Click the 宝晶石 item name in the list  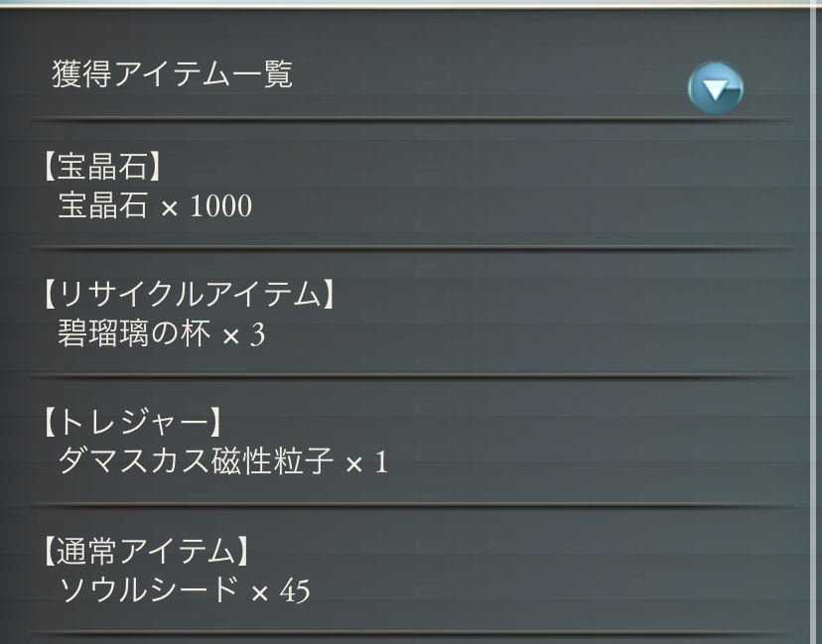103,205
